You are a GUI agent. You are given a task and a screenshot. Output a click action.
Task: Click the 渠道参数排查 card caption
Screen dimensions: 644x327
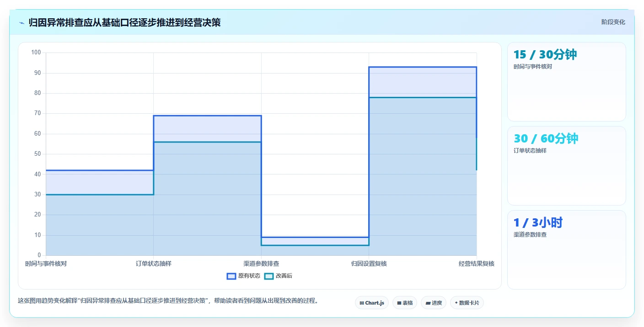click(530, 235)
